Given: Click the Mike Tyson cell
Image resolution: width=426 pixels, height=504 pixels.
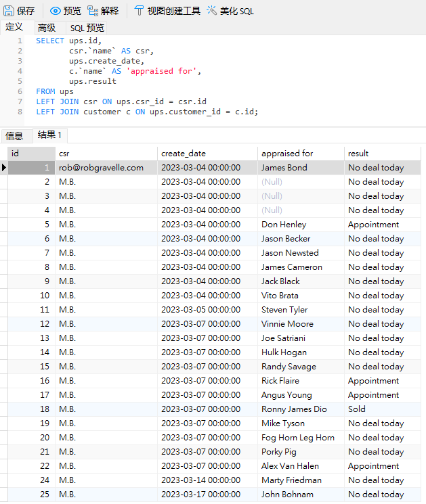Looking at the screenshot, I should [x=301, y=423].
